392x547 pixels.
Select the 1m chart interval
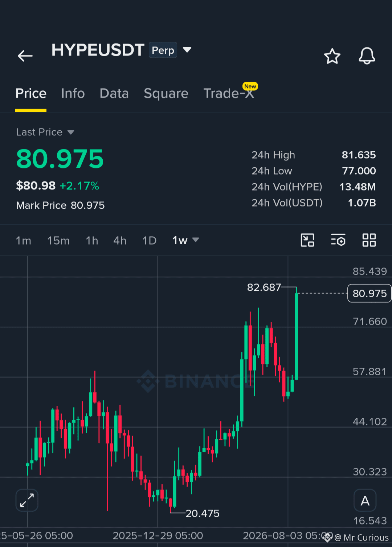click(x=24, y=241)
